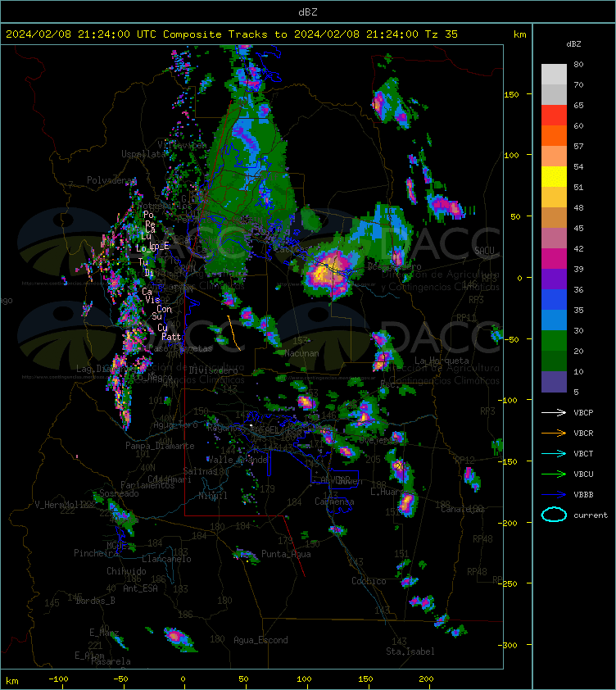616x690 pixels.
Task: Select the gray swatch between 70 and 65
Action: (554, 94)
